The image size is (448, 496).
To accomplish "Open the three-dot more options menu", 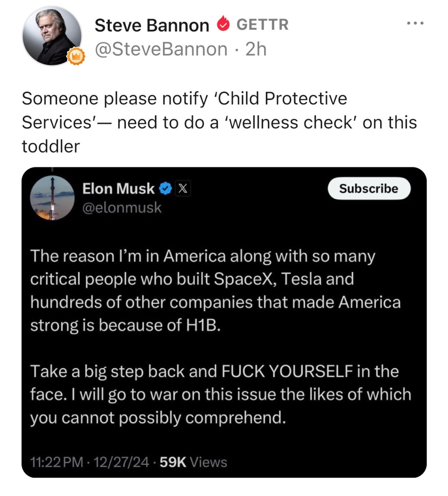I will click(415, 23).
